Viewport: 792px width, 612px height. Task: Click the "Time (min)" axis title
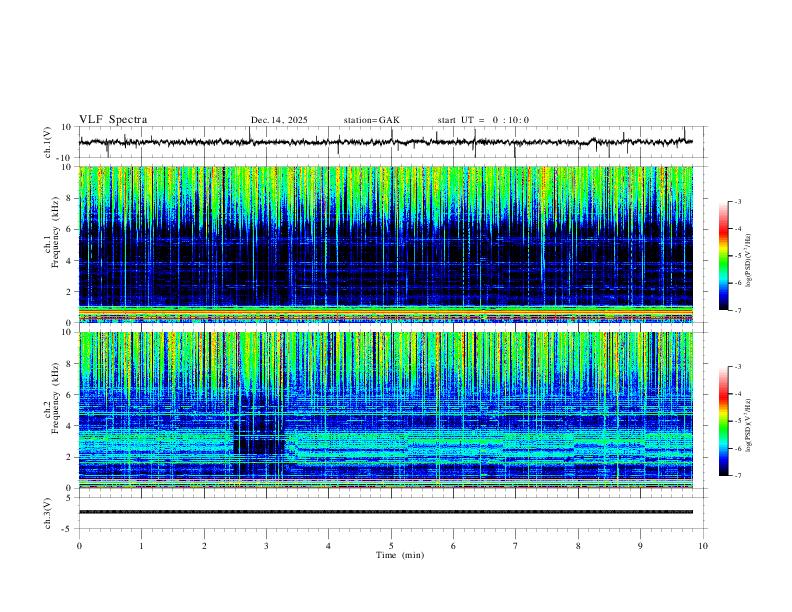click(x=400, y=555)
